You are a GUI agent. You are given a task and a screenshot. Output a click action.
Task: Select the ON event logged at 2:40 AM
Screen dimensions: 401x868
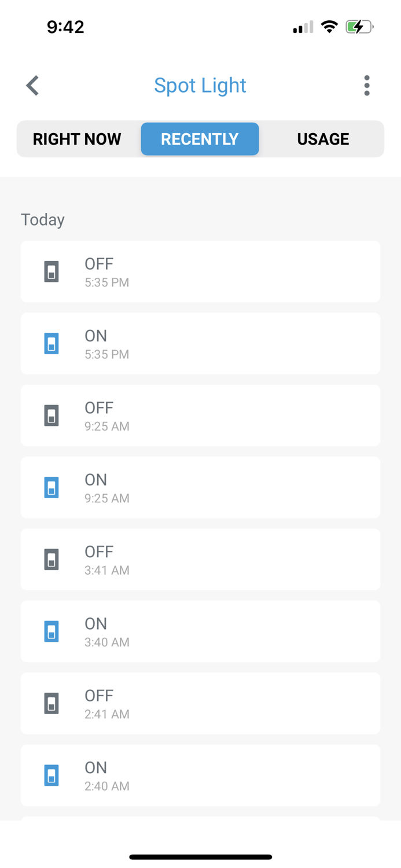(200, 775)
